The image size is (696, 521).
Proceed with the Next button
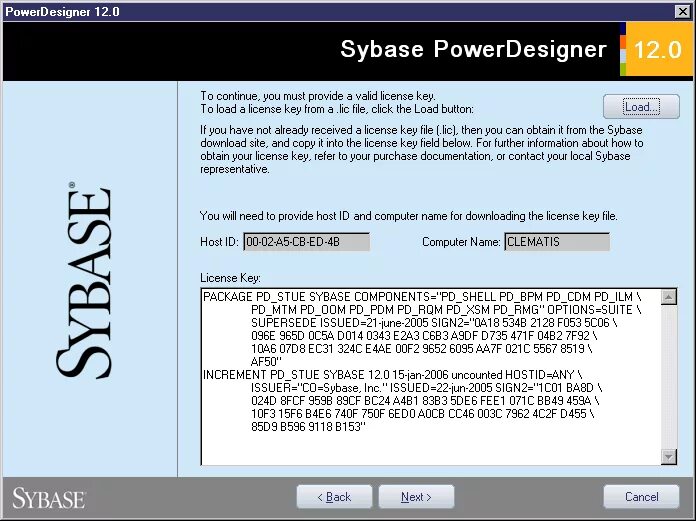pos(416,497)
